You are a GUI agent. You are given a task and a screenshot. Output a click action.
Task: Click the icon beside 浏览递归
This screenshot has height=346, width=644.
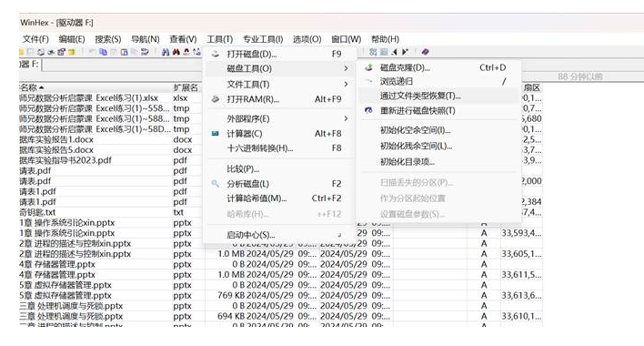(x=368, y=81)
